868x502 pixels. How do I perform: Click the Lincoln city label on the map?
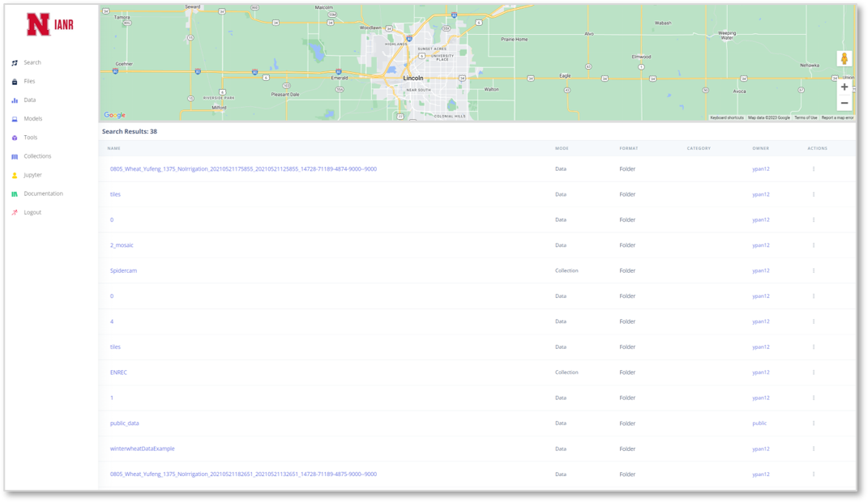[x=413, y=78]
